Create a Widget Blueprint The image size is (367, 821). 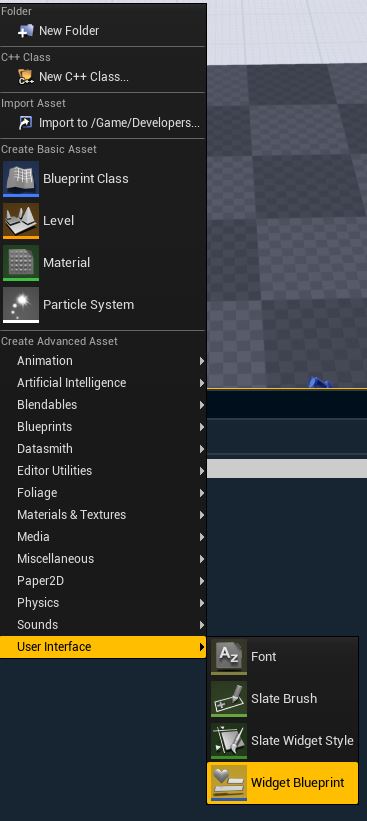[x=283, y=783]
